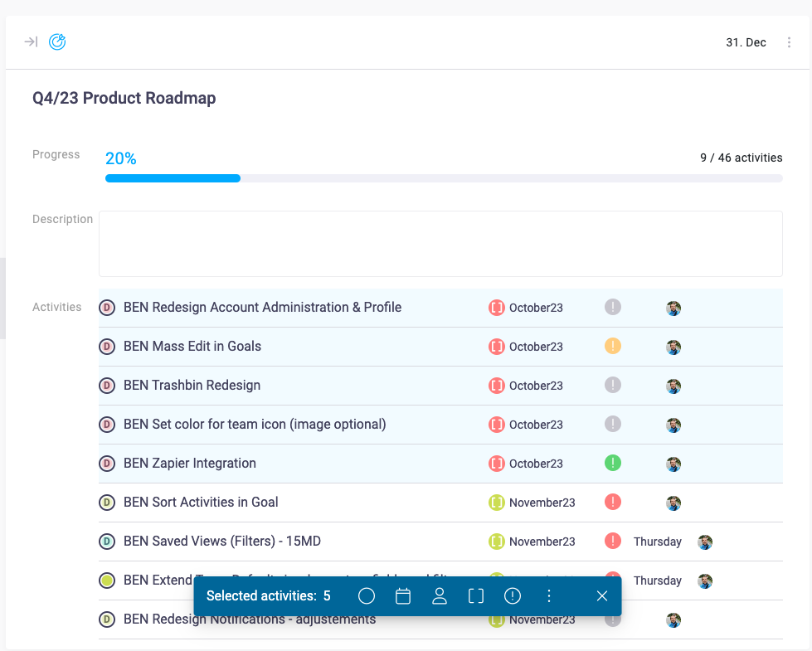This screenshot has width=812, height=651.
Task: Click the 31. Dec due date
Action: pos(746,42)
